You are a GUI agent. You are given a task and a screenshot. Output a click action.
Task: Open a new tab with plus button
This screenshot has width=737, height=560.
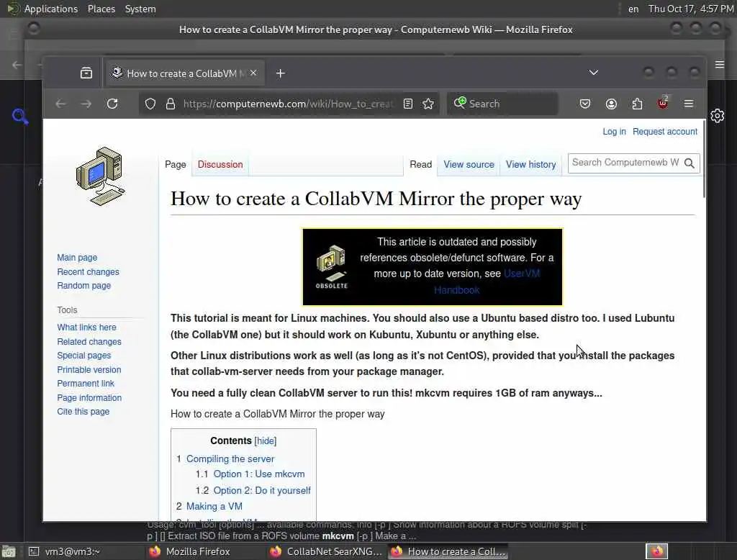coord(280,73)
